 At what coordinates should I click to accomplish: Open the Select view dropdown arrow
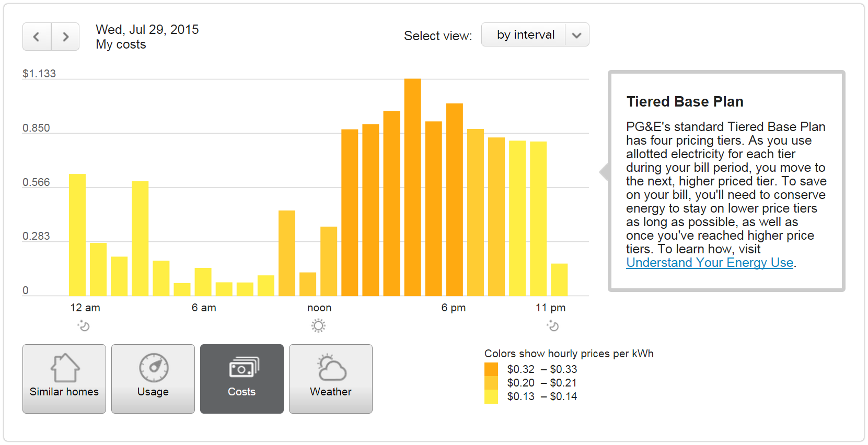click(x=576, y=35)
